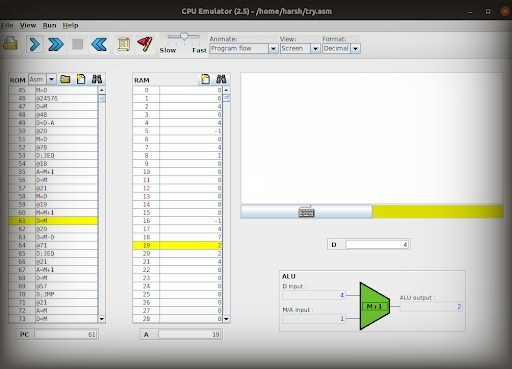
Task: Click RAM address 16 value -1
Action: tap(191, 221)
